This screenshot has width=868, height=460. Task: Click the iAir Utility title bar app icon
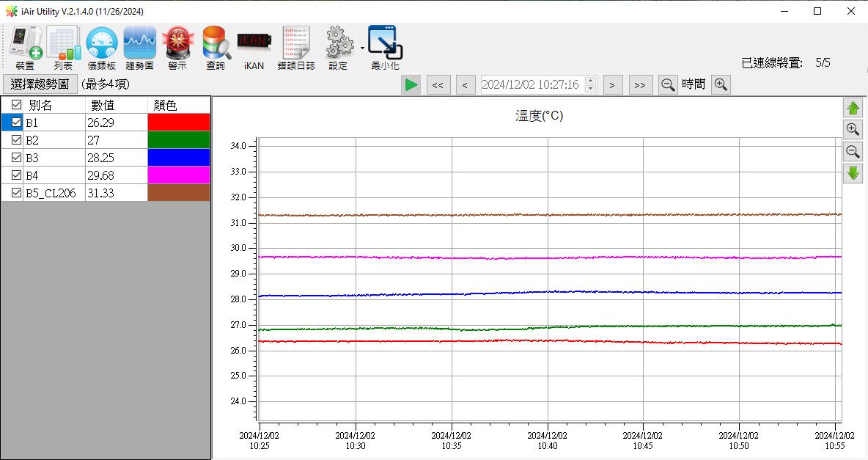11,11
